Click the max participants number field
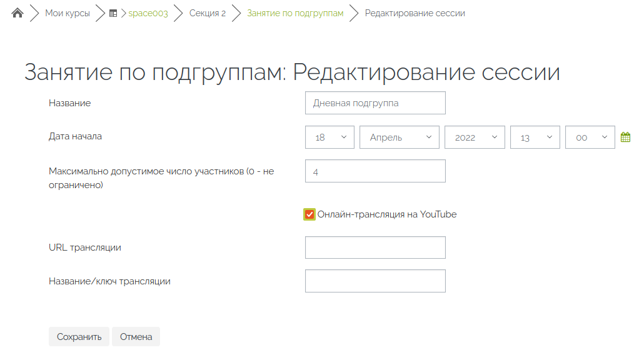The width and height of the screenshot is (644, 360). (x=375, y=171)
